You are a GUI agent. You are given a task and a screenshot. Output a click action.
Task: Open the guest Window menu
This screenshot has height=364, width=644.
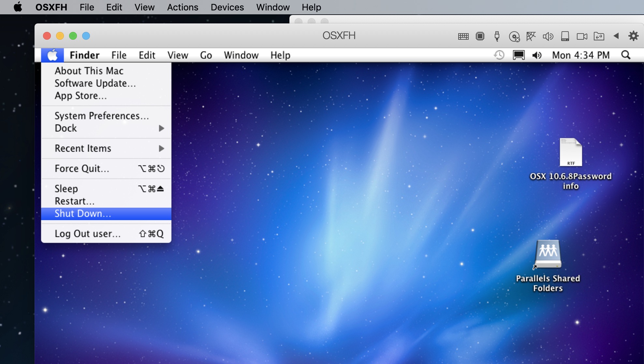[x=241, y=55]
